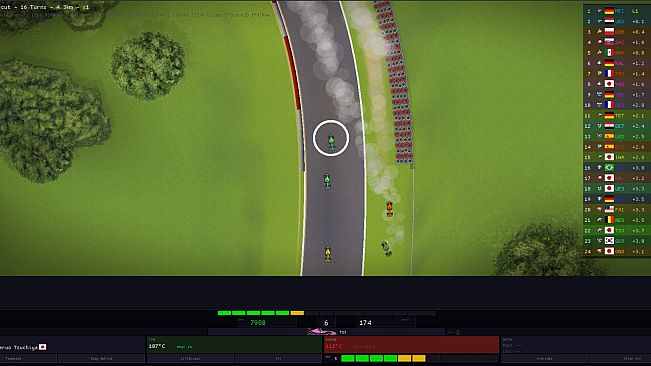Adjust the engine mode segment bar
Image resolution: width=651 pixels, height=366 pixels.
(418, 358)
